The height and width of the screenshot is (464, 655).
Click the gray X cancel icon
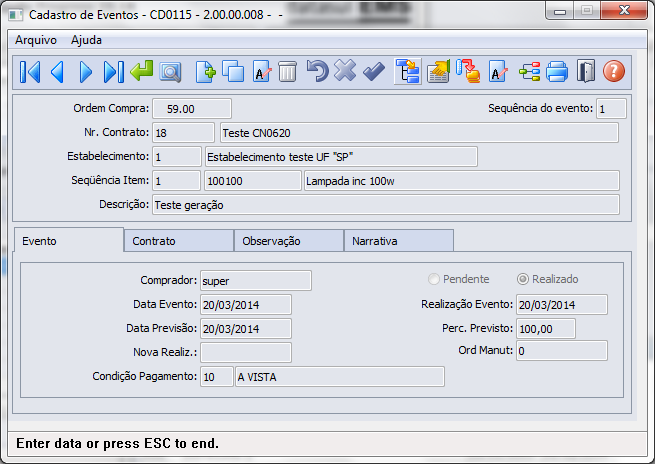coord(345,71)
